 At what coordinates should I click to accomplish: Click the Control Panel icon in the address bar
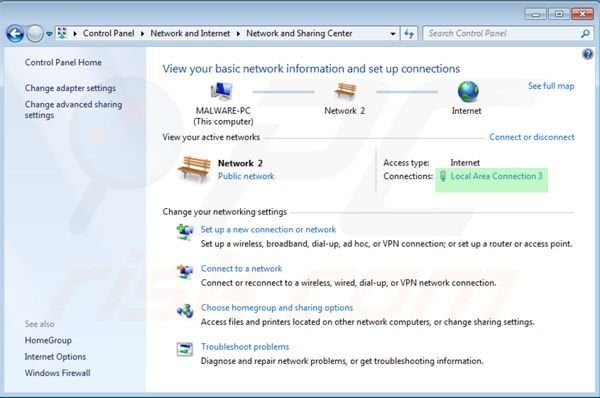click(62, 33)
